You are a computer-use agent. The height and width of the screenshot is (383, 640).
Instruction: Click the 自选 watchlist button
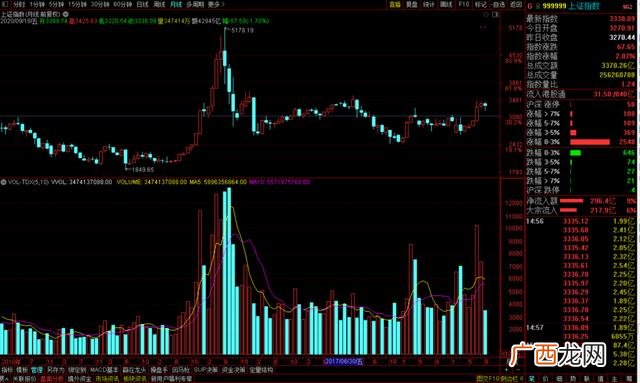click(x=499, y=4)
